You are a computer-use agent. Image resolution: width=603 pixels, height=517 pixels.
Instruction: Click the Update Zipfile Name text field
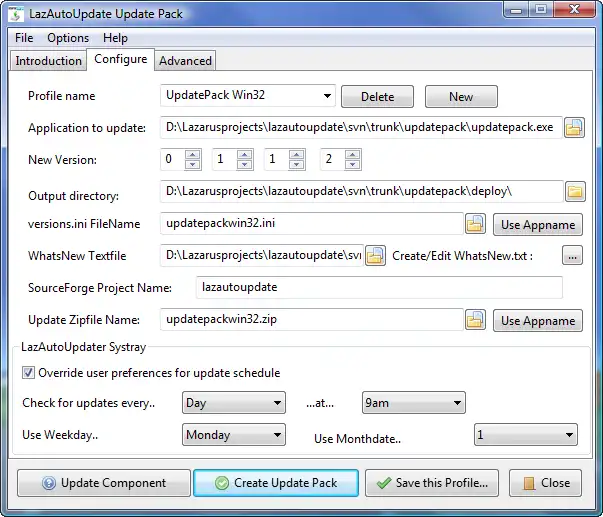(312, 319)
